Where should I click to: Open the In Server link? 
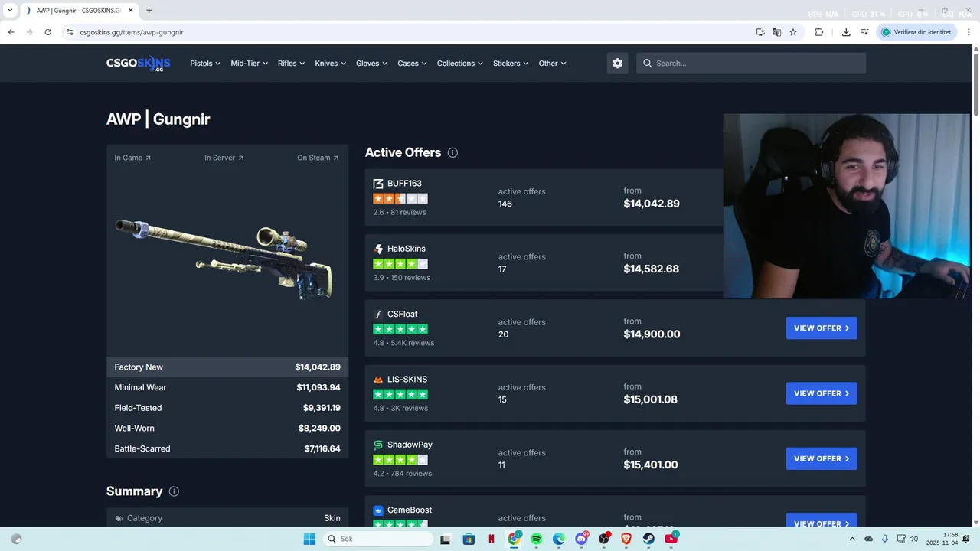[224, 158]
